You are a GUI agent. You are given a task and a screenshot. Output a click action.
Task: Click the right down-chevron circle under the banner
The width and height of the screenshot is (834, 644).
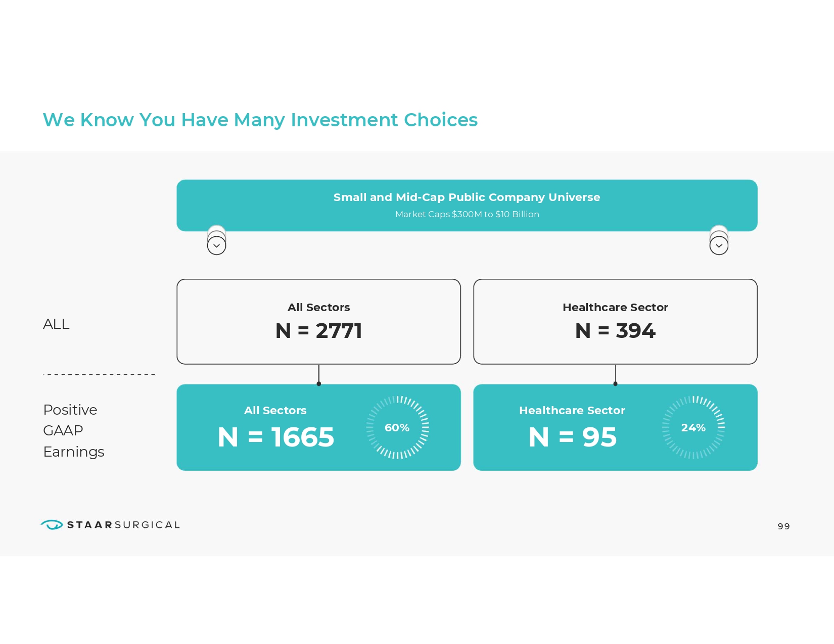(719, 245)
